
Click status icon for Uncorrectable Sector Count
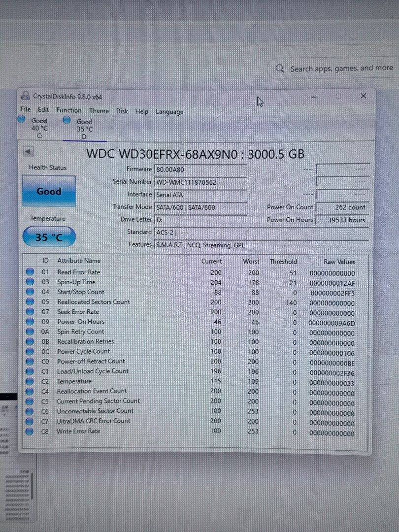click(30, 411)
